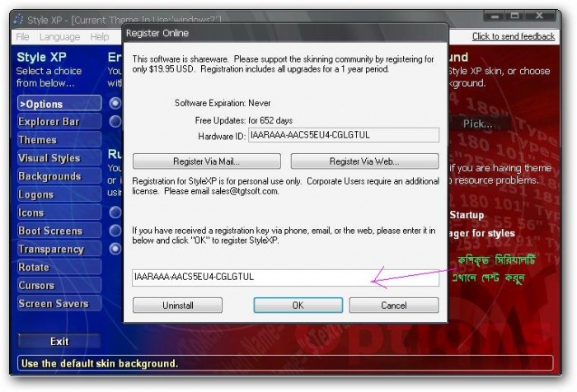
Task: Dismiss dialog with the Cancel button
Action: [394, 306]
